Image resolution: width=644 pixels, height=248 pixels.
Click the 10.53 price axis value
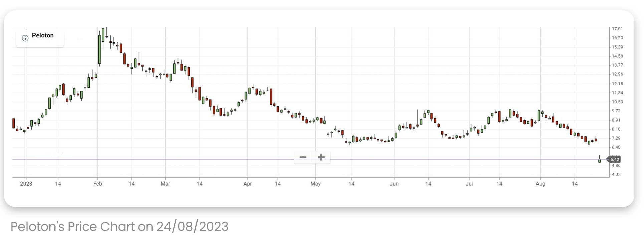(x=617, y=102)
